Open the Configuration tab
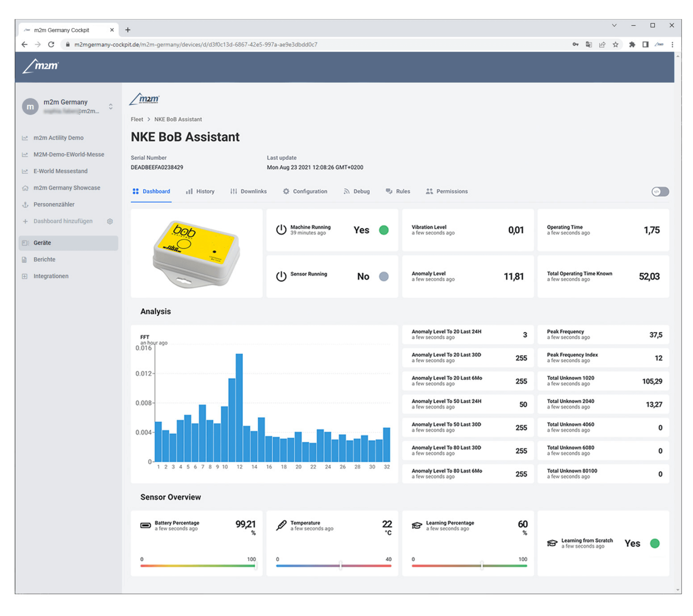Image resolution: width=693 pixels, height=616 pixels. click(x=305, y=191)
